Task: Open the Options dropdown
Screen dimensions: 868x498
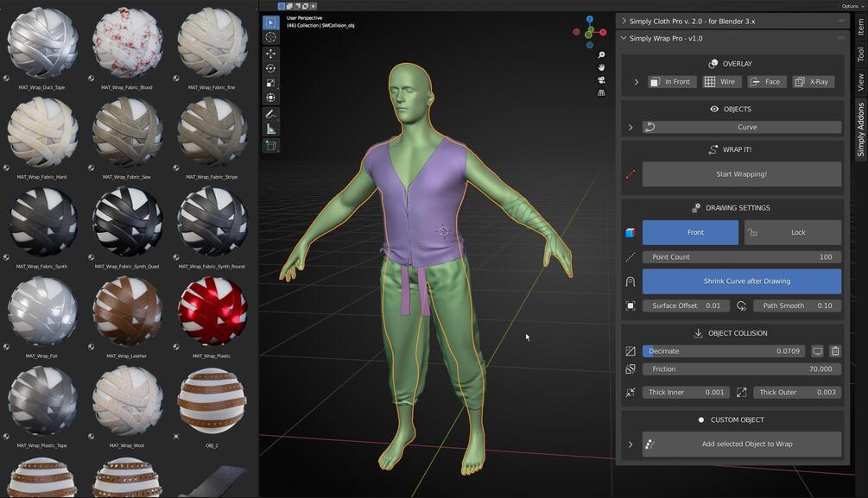Action: click(853, 6)
